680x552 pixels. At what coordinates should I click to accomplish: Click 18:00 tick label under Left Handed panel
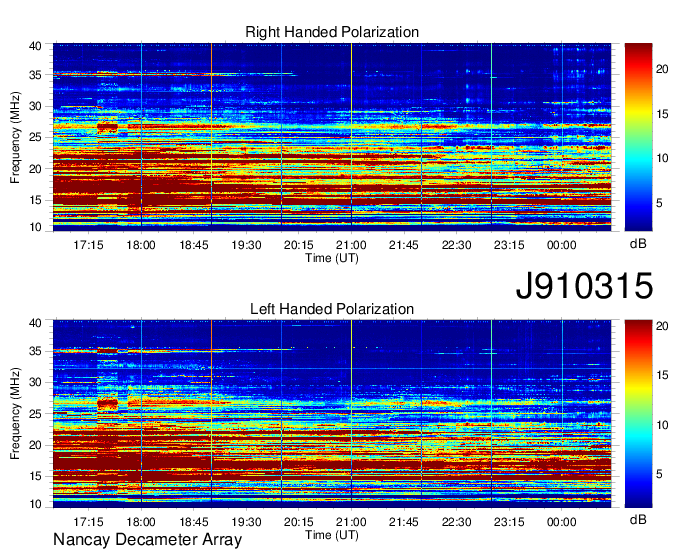(141, 522)
